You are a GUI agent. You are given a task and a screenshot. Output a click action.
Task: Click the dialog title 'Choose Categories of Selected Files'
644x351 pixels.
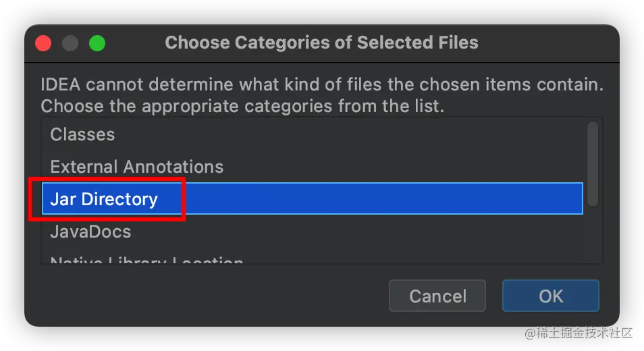pos(321,43)
